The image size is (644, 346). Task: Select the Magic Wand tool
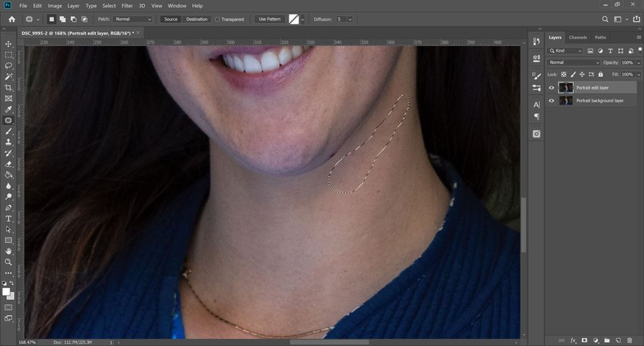pos(8,76)
